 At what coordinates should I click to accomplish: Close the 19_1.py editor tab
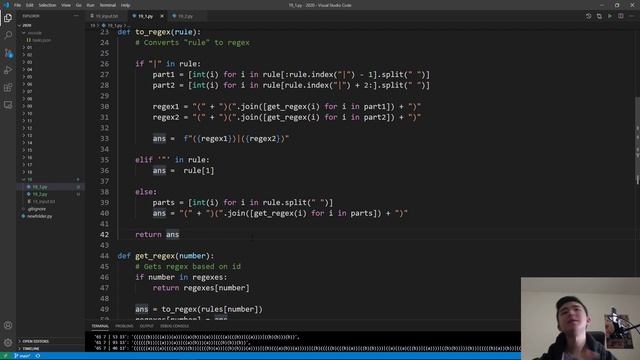(x=162, y=16)
